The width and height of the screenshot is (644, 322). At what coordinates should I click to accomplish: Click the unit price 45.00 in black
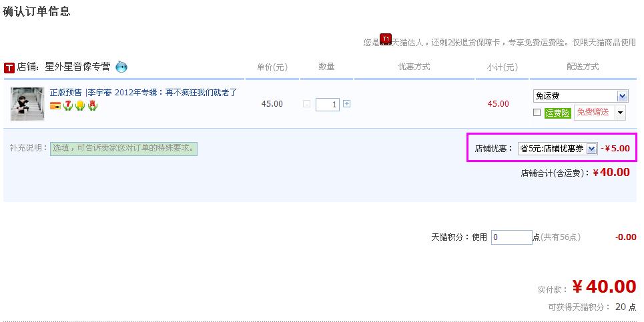point(272,104)
